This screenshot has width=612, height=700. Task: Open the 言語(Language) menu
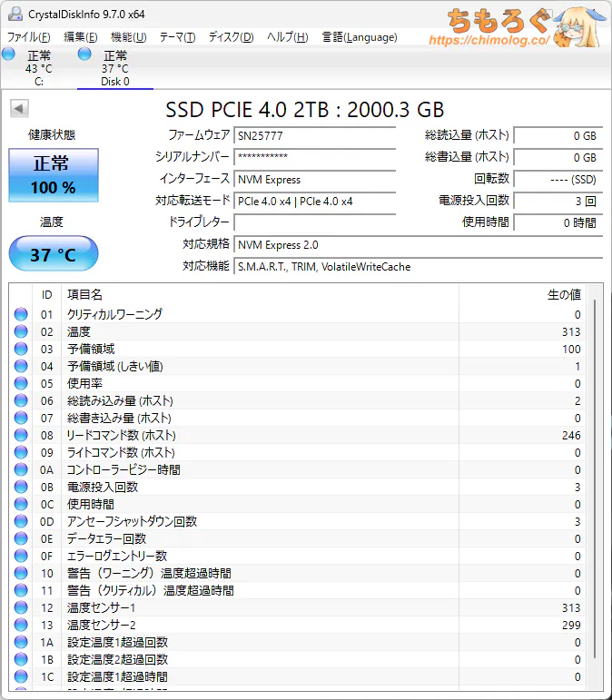click(360, 37)
